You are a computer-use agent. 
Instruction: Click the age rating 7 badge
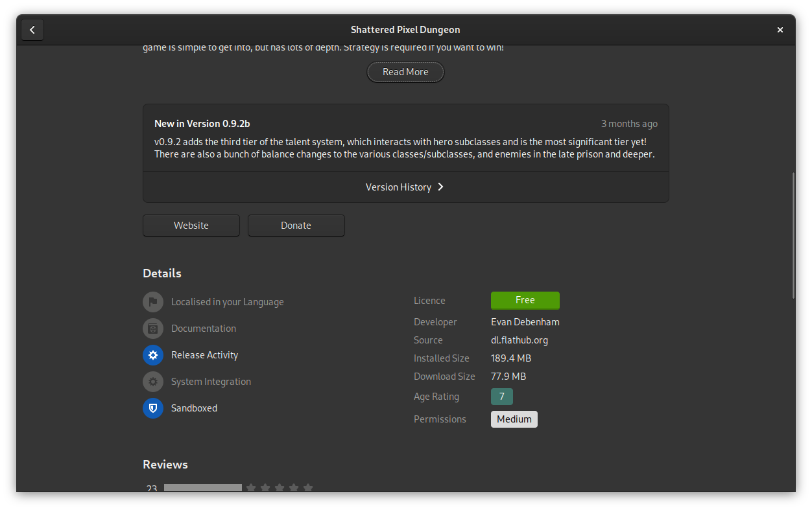coord(502,397)
